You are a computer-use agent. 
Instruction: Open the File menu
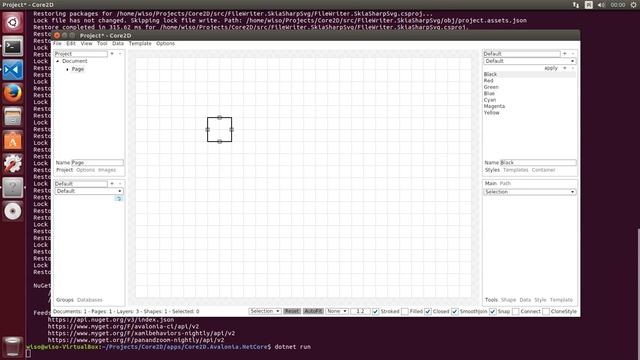(57, 43)
